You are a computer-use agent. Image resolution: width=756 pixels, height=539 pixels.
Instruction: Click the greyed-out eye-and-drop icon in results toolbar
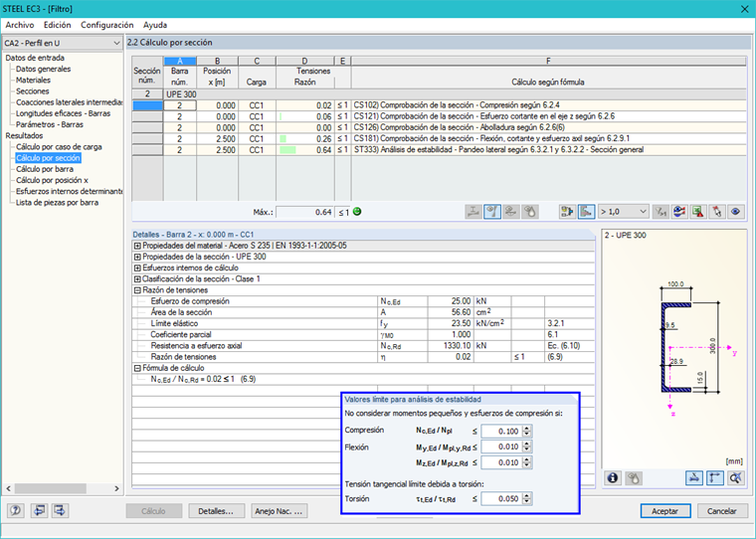[x=530, y=212]
